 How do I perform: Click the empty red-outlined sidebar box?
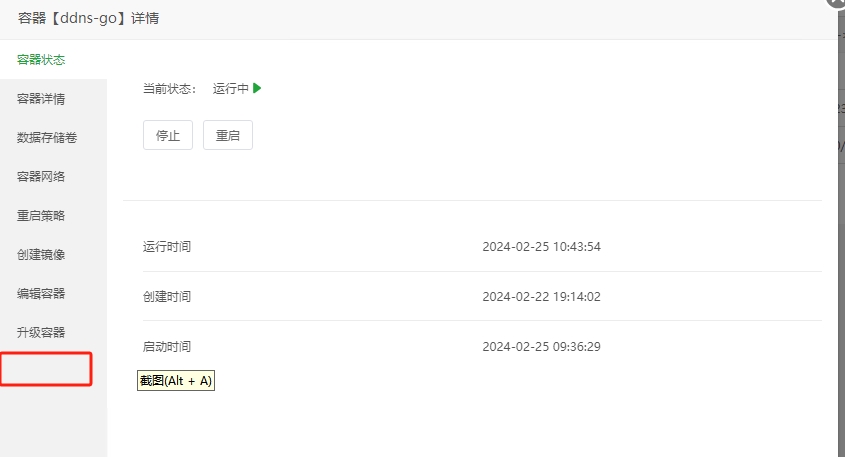point(46,369)
